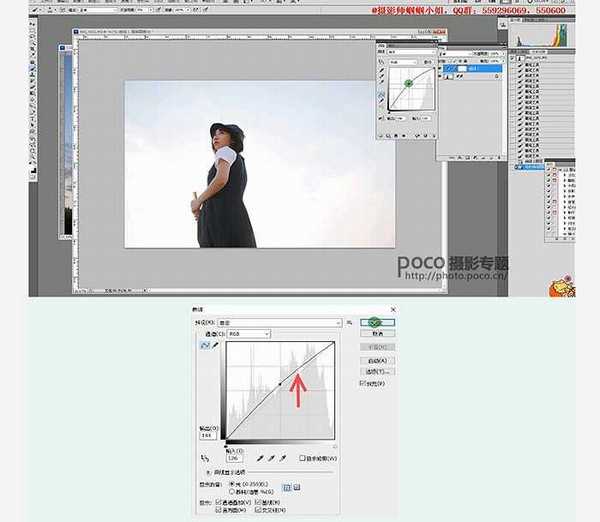Enable the show clipping checkbox
This screenshot has height=522, width=600.
303,459
